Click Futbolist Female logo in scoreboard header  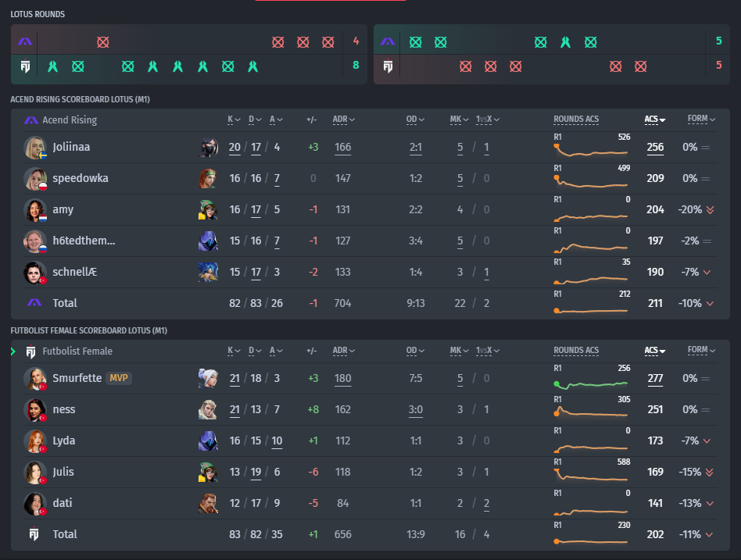31,351
